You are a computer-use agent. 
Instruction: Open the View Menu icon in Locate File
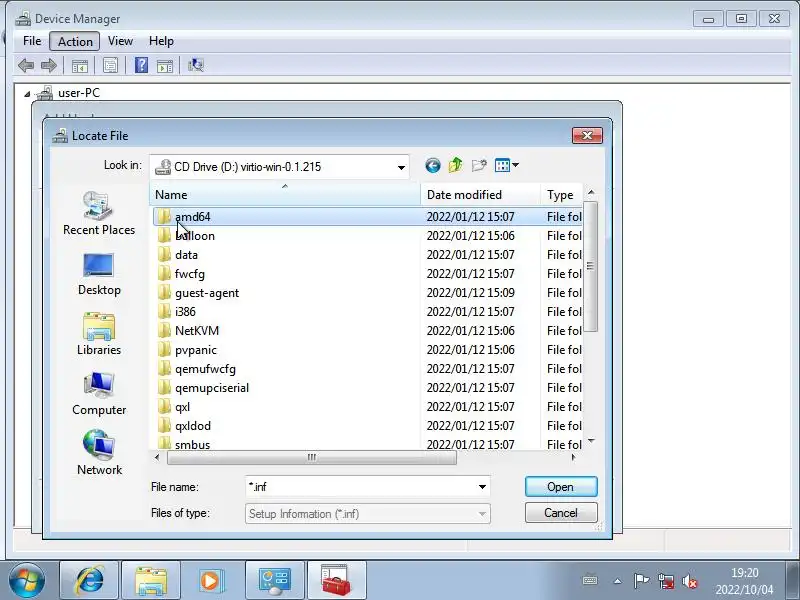point(507,165)
